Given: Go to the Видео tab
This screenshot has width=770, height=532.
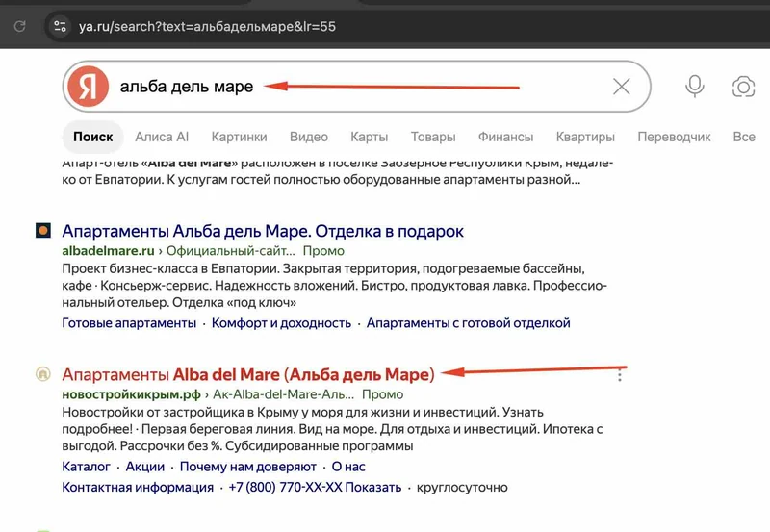Looking at the screenshot, I should pyautogui.click(x=308, y=137).
